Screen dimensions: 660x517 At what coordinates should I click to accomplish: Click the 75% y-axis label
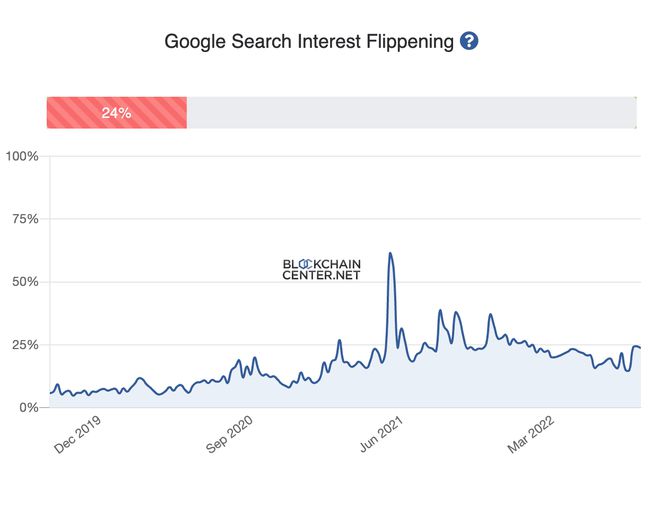pyautogui.click(x=24, y=219)
